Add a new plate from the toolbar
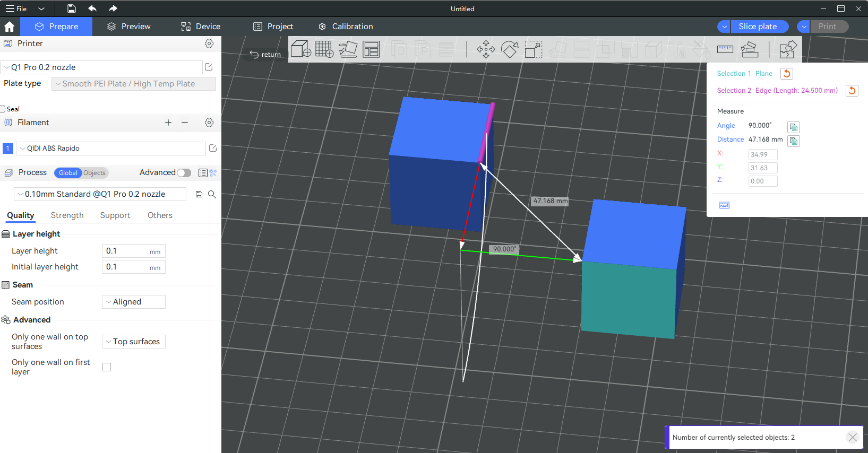The height and width of the screenshot is (453, 868). (x=324, y=49)
